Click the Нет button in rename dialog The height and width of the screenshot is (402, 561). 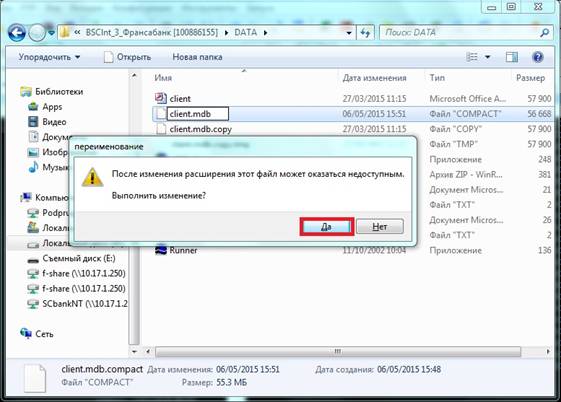click(380, 226)
